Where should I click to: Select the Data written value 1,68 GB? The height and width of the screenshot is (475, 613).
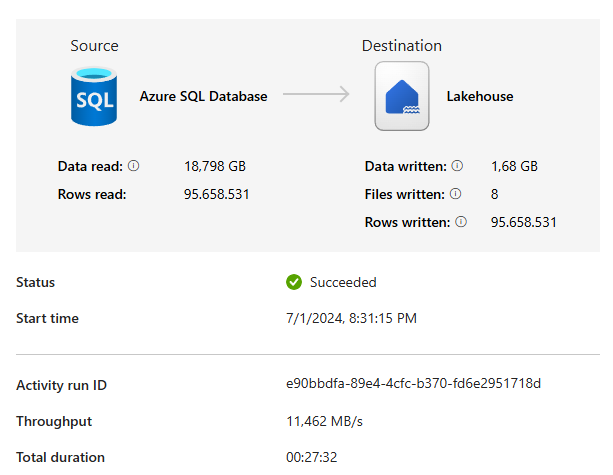click(x=514, y=166)
